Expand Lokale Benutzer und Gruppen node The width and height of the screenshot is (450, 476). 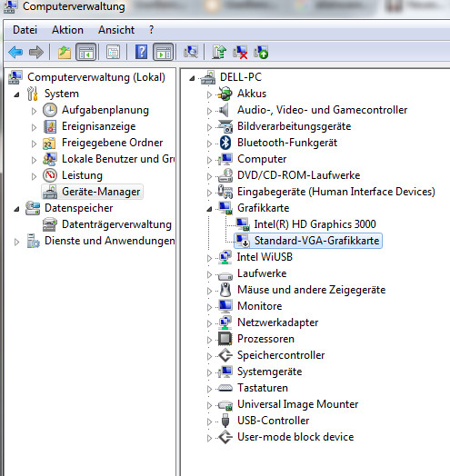pos(34,160)
